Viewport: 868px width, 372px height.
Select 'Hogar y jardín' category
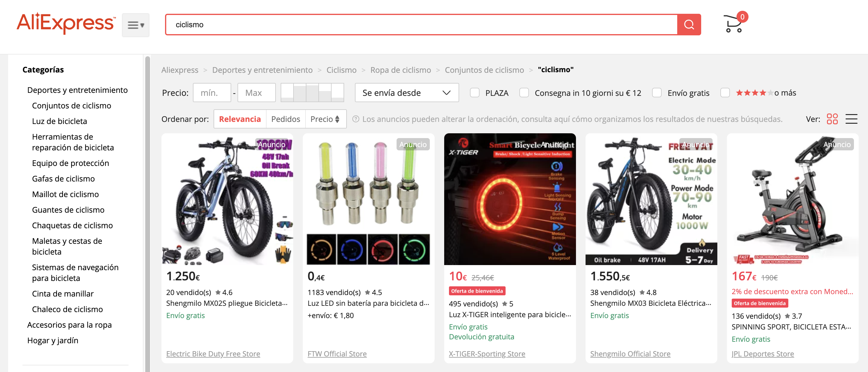pos(53,340)
